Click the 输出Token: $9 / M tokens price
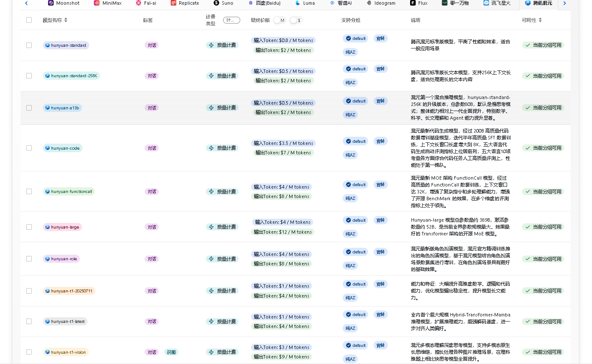The height and width of the screenshot is (364, 592). tap(282, 357)
